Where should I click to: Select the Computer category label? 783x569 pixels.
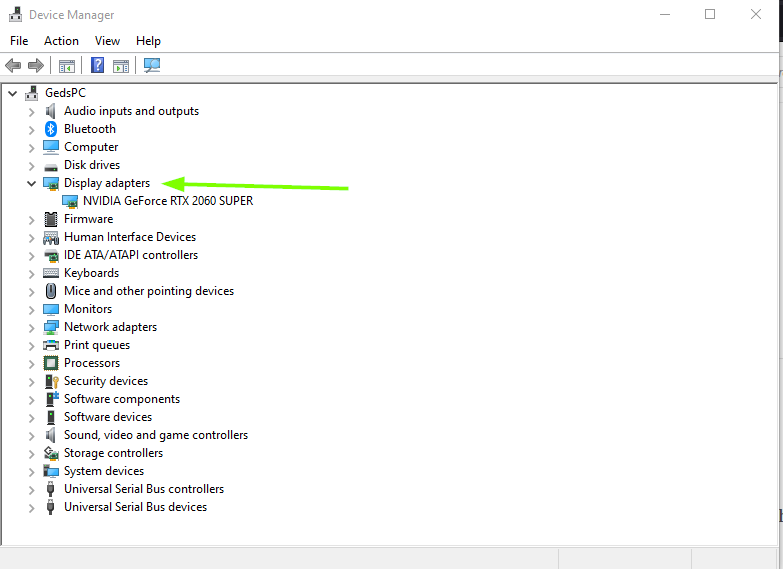[91, 147]
